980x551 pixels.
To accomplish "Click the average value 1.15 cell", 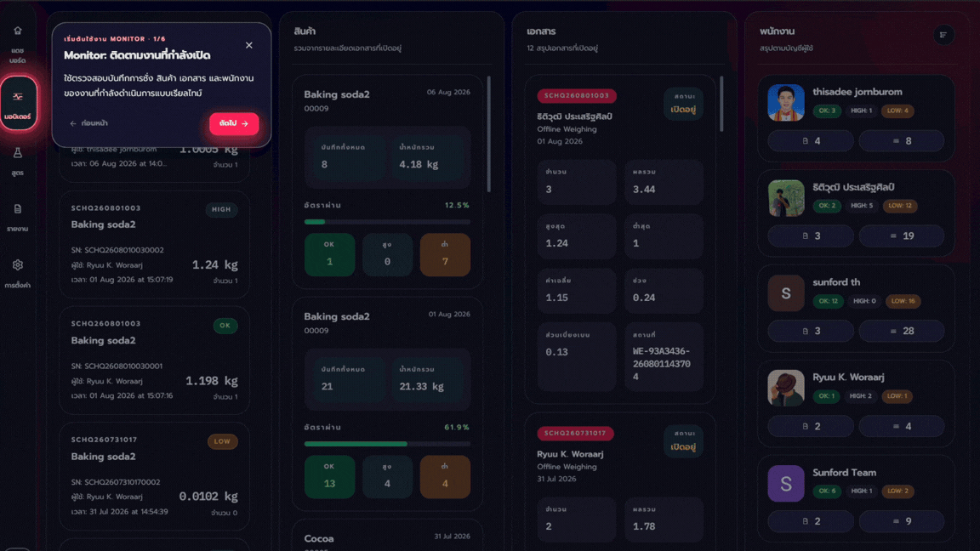I will click(x=576, y=291).
